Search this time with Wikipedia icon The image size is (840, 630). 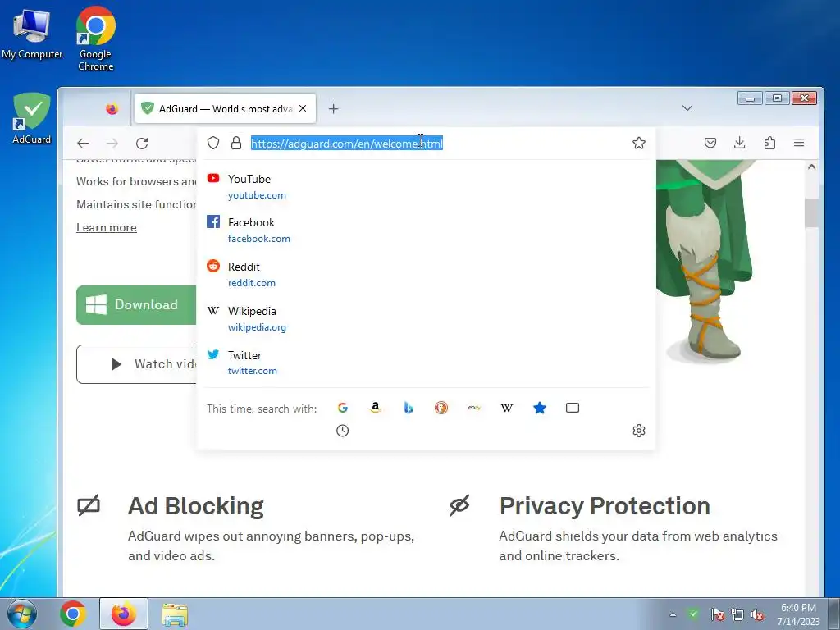(x=507, y=408)
